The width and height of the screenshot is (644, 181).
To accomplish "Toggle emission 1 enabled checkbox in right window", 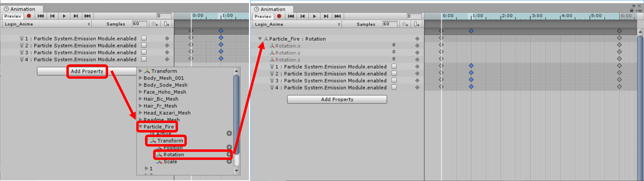I will [x=394, y=66].
